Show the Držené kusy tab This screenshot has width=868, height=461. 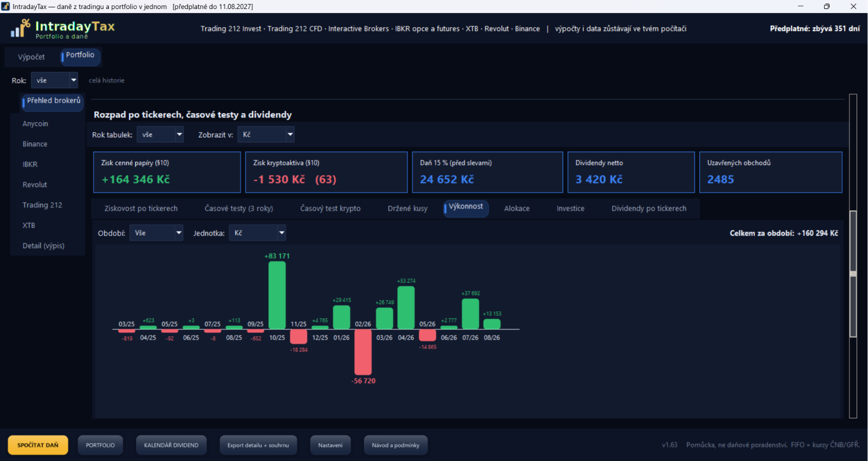[407, 208]
